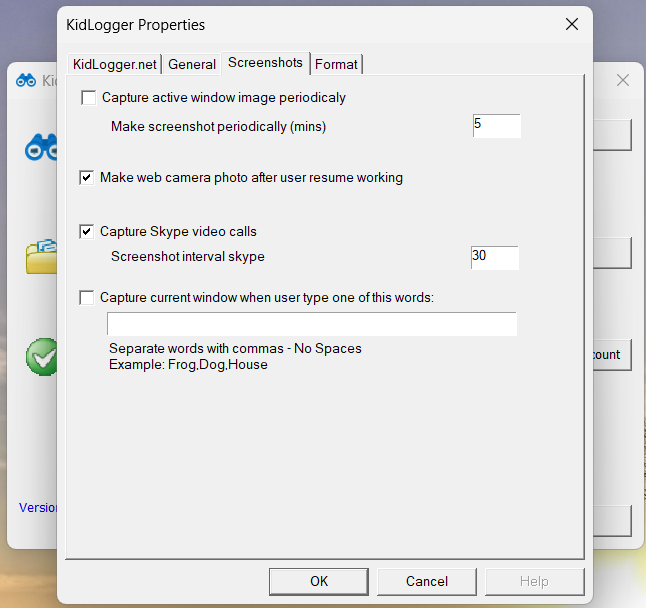Open the General tab
Image resolution: width=646 pixels, height=608 pixels.
click(192, 65)
